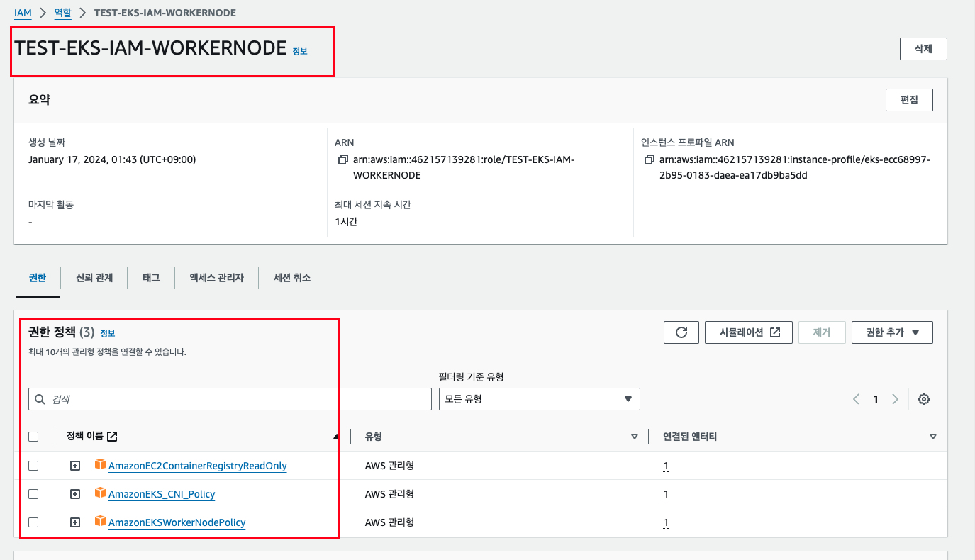Click attached entities count for AmazonEC2ContainerRegistryReadOnly
The image size is (975, 560).
coord(666,466)
